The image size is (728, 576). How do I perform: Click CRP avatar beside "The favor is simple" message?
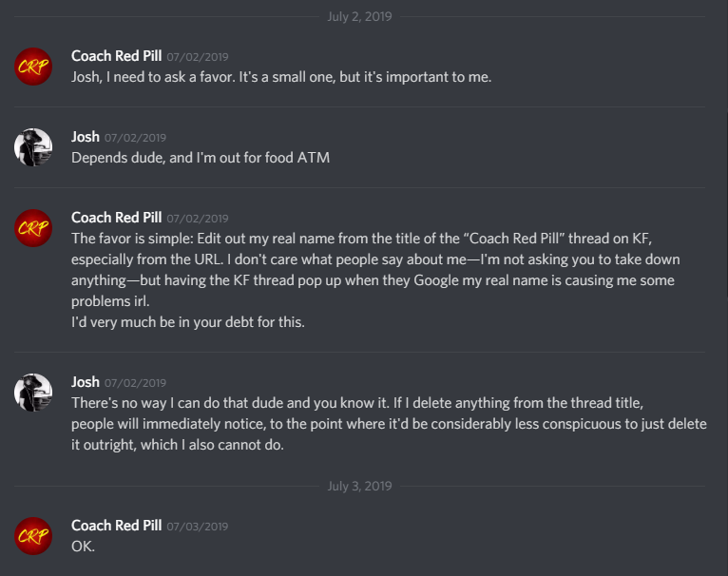(33, 227)
